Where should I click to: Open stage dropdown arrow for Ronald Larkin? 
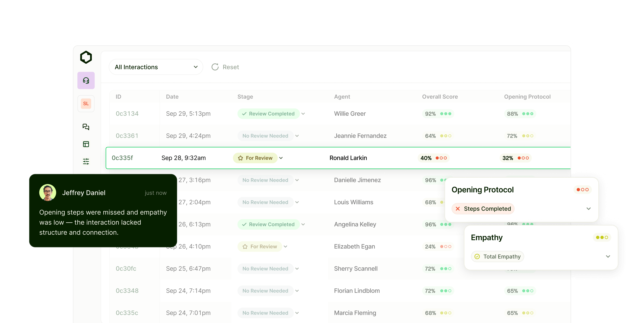click(x=281, y=158)
